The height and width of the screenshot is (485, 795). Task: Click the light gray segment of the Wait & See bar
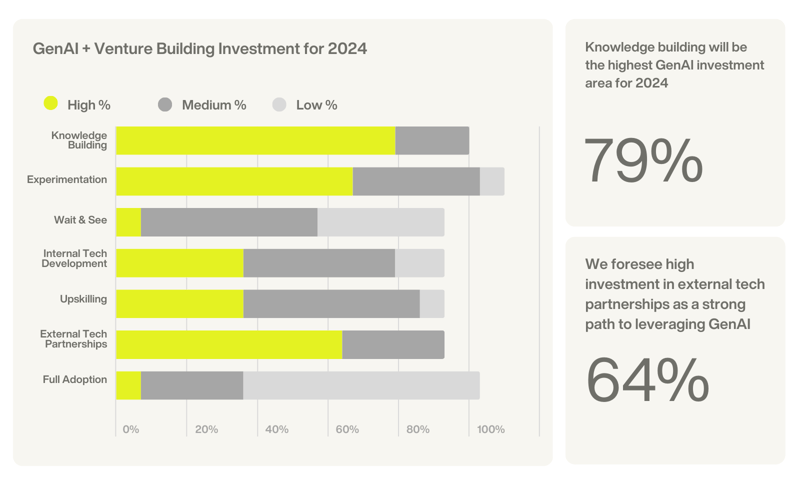[x=380, y=222]
